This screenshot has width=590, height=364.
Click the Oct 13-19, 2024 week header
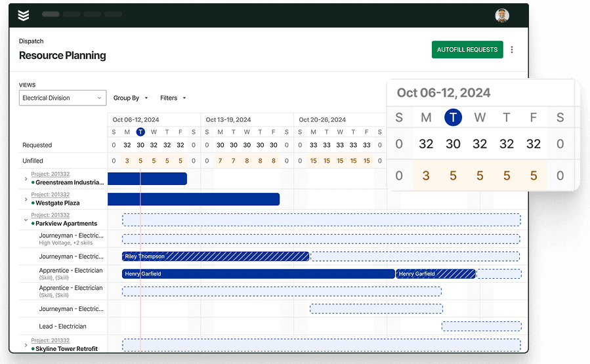[228, 119]
